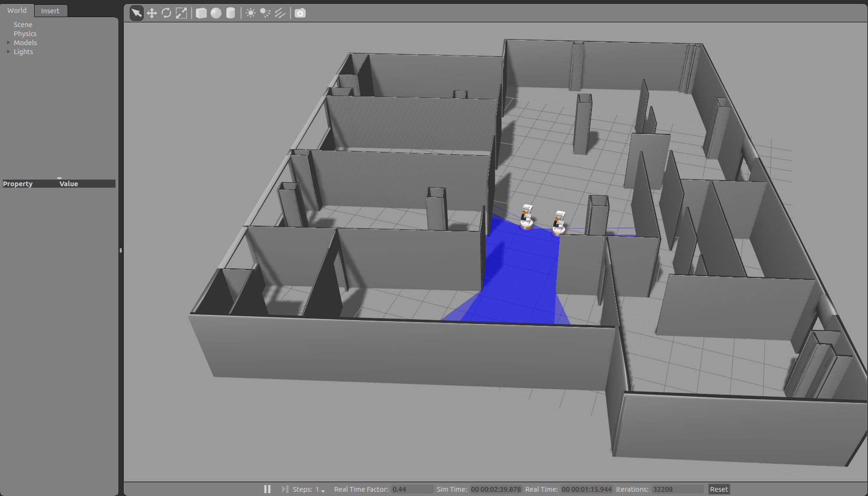Activate the translate mode tool
The height and width of the screenshot is (496, 868).
click(152, 13)
